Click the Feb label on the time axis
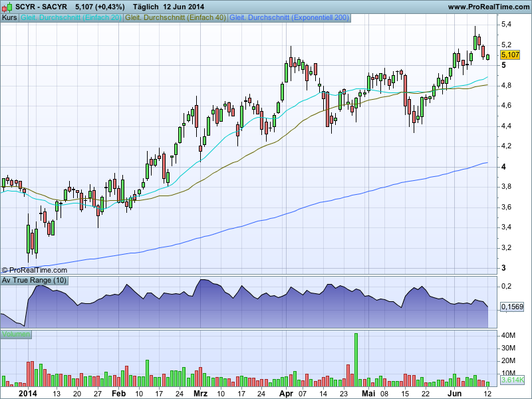This screenshot has height=399, width=532. [118, 394]
